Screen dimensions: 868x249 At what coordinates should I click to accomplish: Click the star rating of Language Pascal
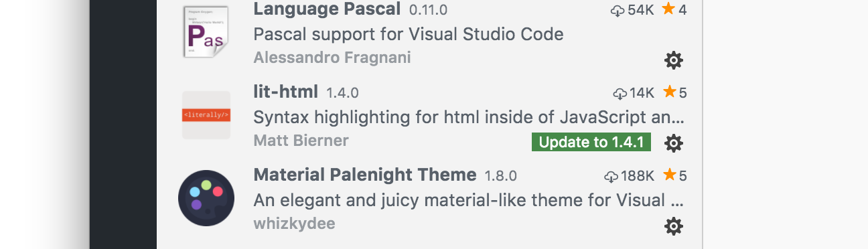pyautogui.click(x=674, y=9)
